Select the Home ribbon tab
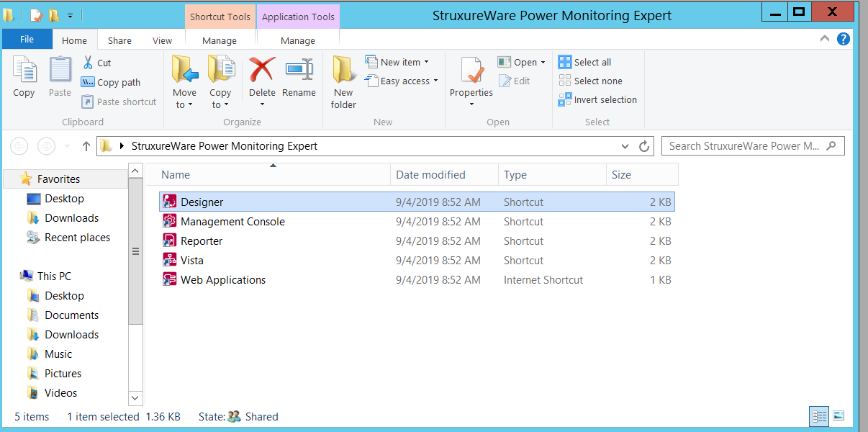868x432 pixels. point(74,40)
